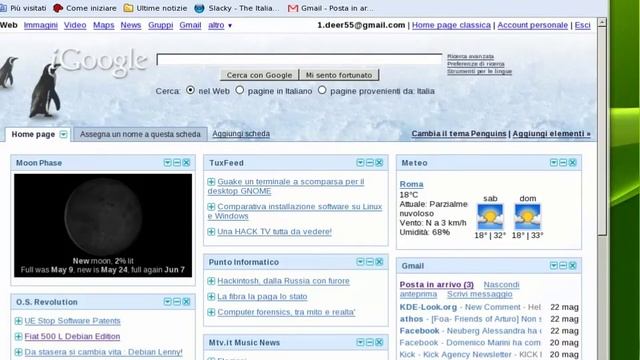Viewport: 640px width, 360px height.
Task: Click 'Cambia il tema Penguins' link
Action: click(459, 133)
